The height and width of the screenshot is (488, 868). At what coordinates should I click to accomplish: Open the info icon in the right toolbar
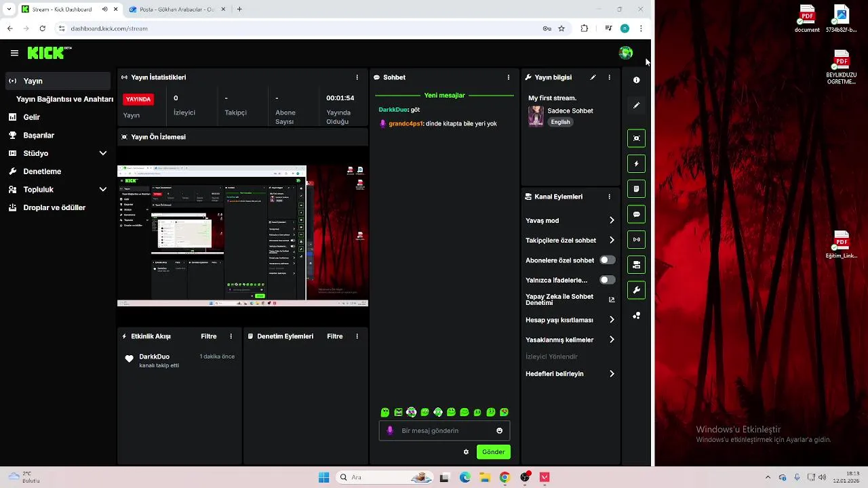click(x=636, y=80)
